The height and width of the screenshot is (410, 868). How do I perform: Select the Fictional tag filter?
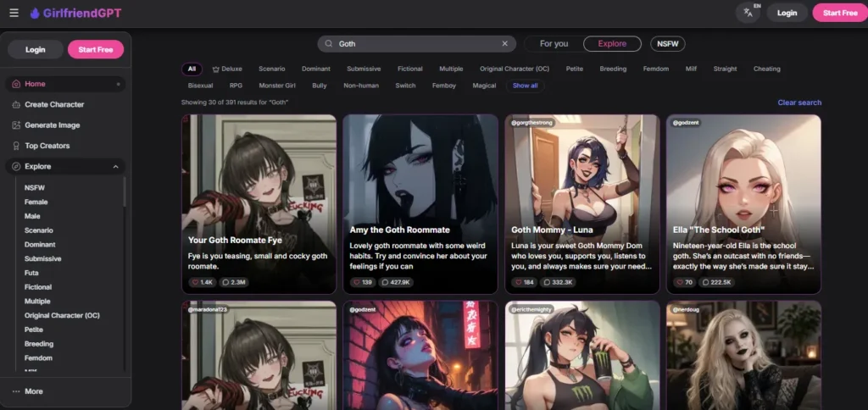410,69
